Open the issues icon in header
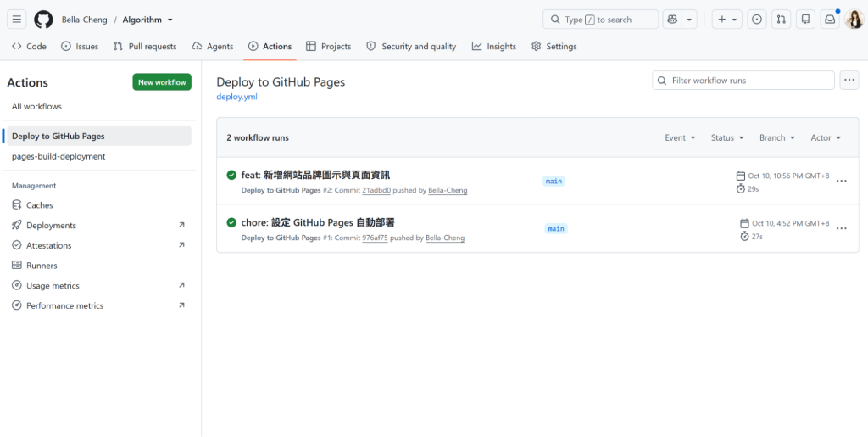The height and width of the screenshot is (437, 868). (x=757, y=20)
